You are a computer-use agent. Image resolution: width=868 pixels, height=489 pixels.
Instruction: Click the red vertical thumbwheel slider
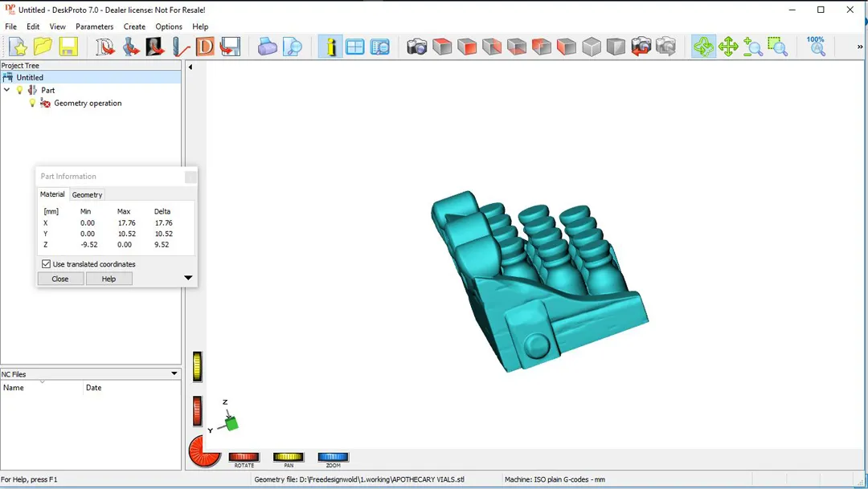tap(198, 411)
